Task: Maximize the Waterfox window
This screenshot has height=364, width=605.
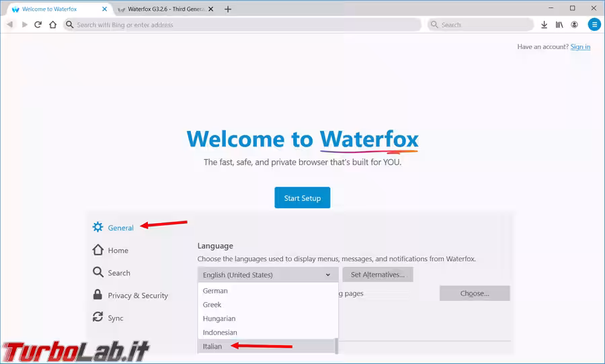Action: coord(573,8)
